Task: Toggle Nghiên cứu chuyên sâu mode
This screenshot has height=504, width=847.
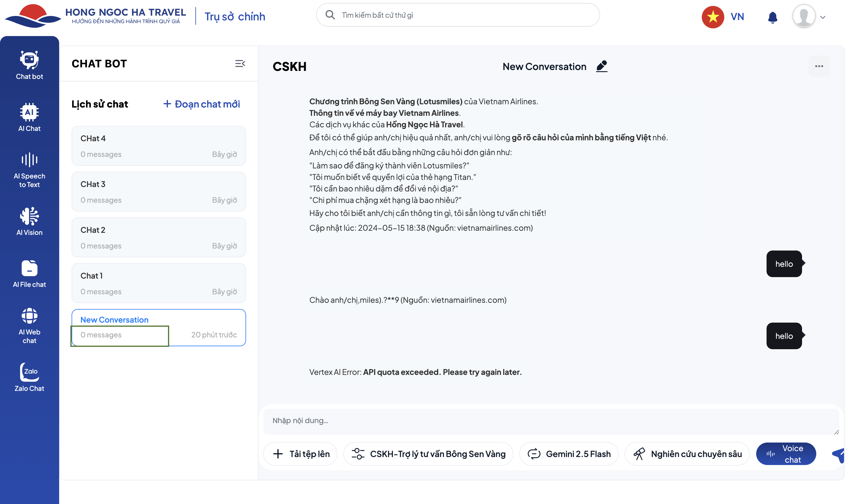Action: pos(687,454)
